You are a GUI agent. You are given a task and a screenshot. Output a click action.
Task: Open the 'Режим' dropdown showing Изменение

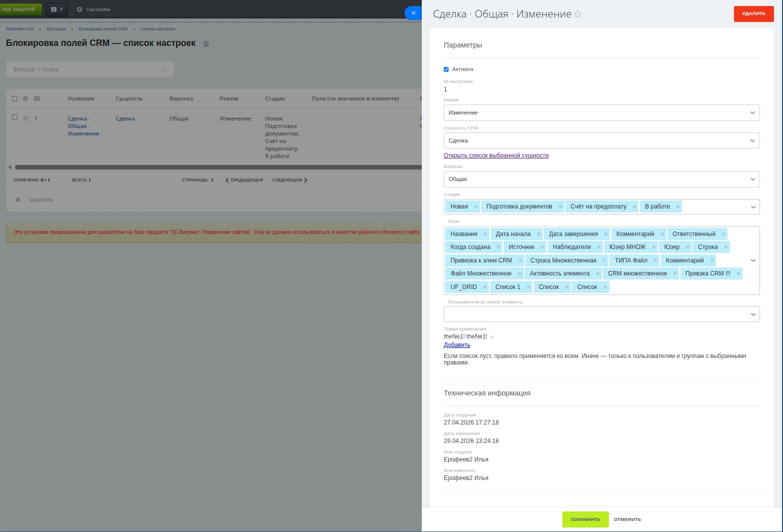pyautogui.click(x=601, y=112)
